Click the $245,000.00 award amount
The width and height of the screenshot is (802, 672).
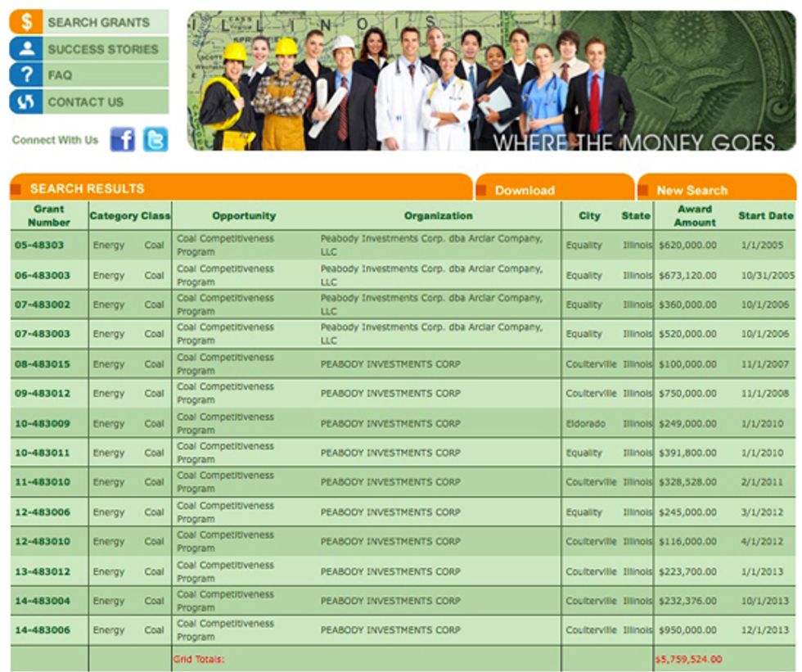coord(687,512)
